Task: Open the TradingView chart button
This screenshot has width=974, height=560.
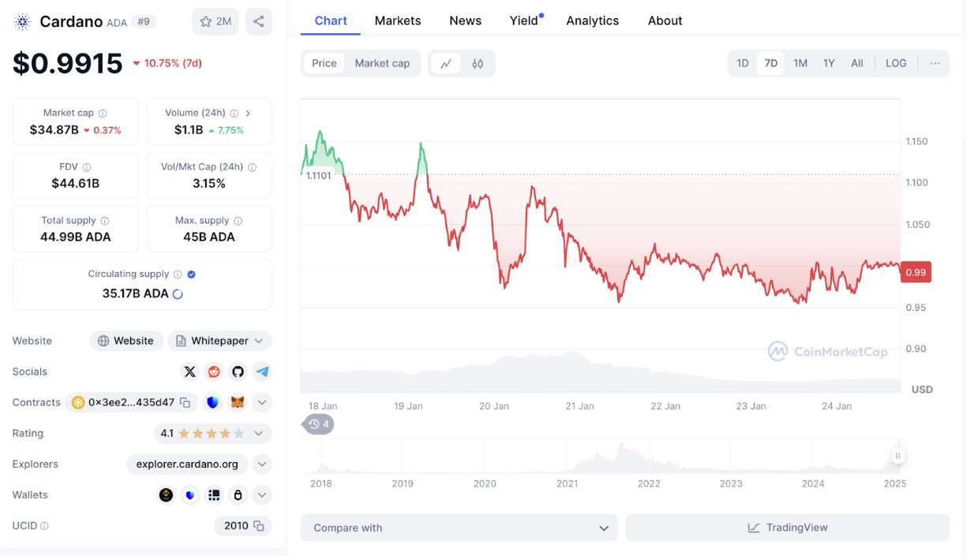Action: [787, 528]
